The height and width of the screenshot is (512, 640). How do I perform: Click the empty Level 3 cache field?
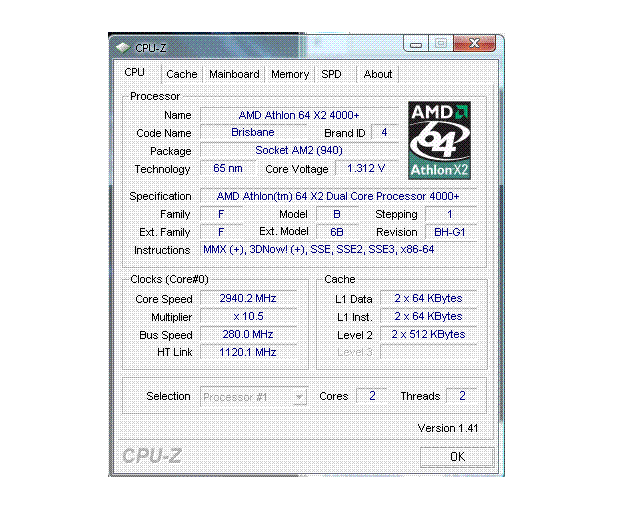tap(428, 352)
